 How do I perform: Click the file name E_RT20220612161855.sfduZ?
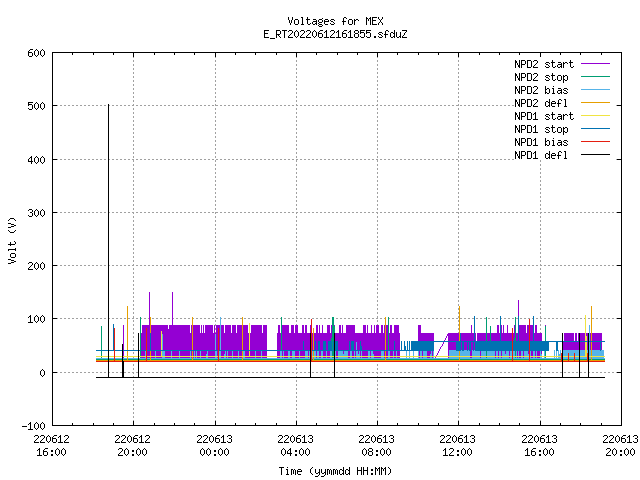[x=335, y=34]
